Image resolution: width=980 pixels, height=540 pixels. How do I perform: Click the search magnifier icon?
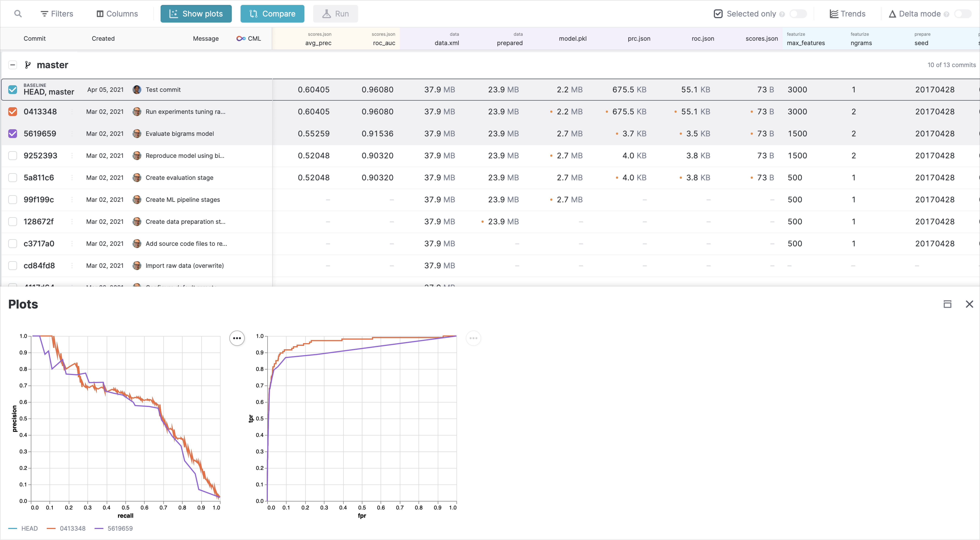[x=18, y=14]
